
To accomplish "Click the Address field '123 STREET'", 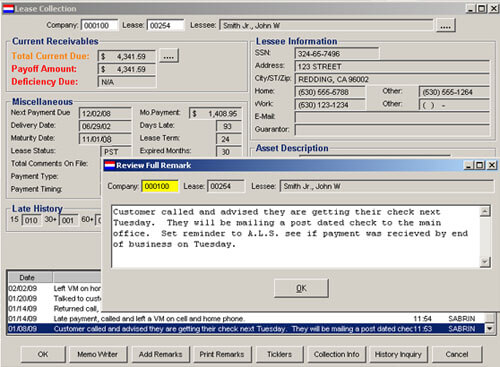I will [x=392, y=66].
